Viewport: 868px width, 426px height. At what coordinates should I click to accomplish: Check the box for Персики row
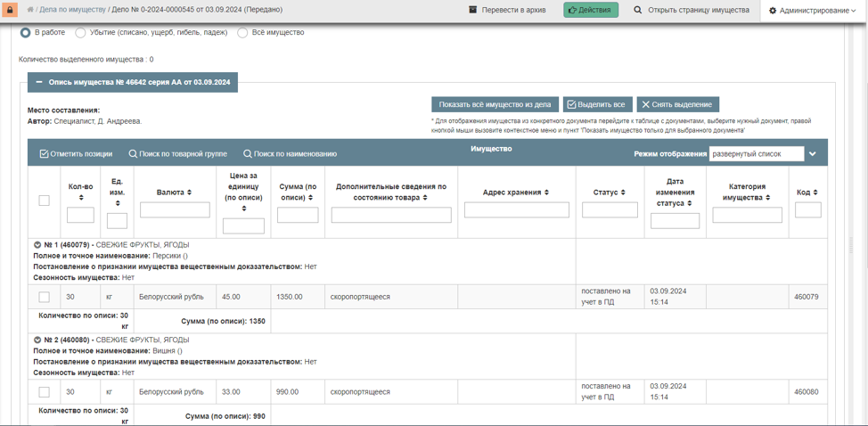pos(44,297)
